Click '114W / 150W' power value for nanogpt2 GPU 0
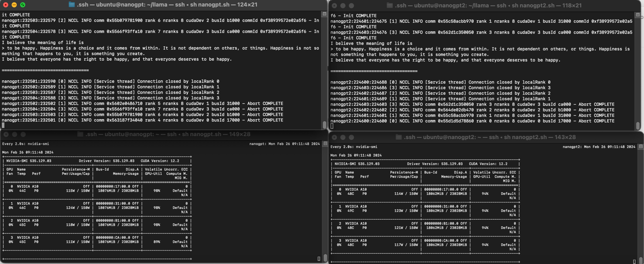This screenshot has height=264, width=644. (406, 194)
